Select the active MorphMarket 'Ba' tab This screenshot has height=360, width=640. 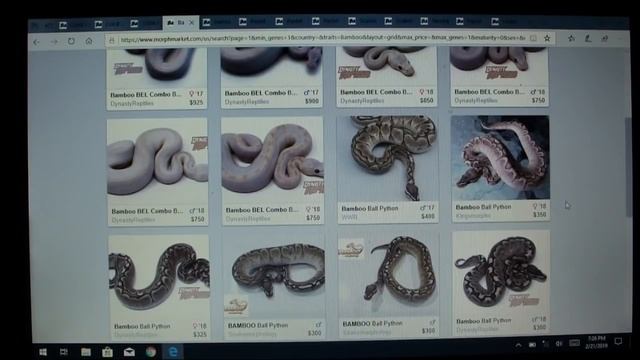[180, 23]
